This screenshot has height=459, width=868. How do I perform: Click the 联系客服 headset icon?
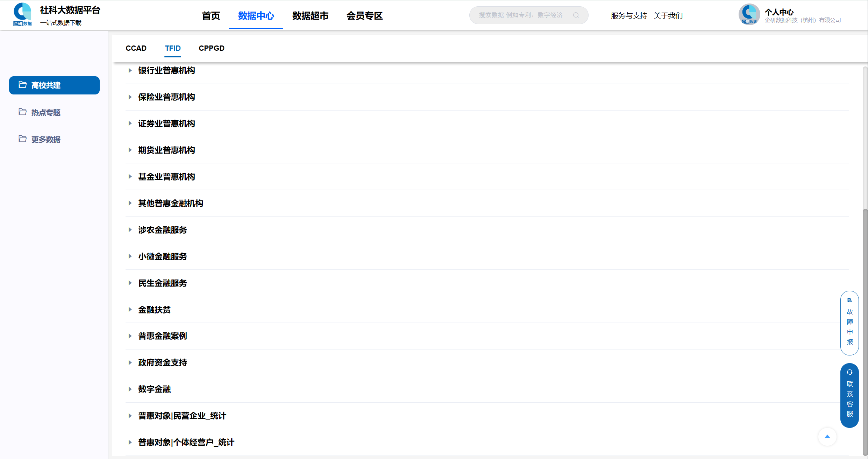click(x=849, y=372)
